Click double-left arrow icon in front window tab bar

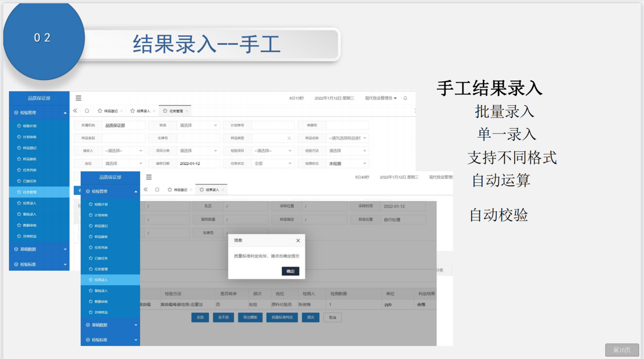click(146, 190)
